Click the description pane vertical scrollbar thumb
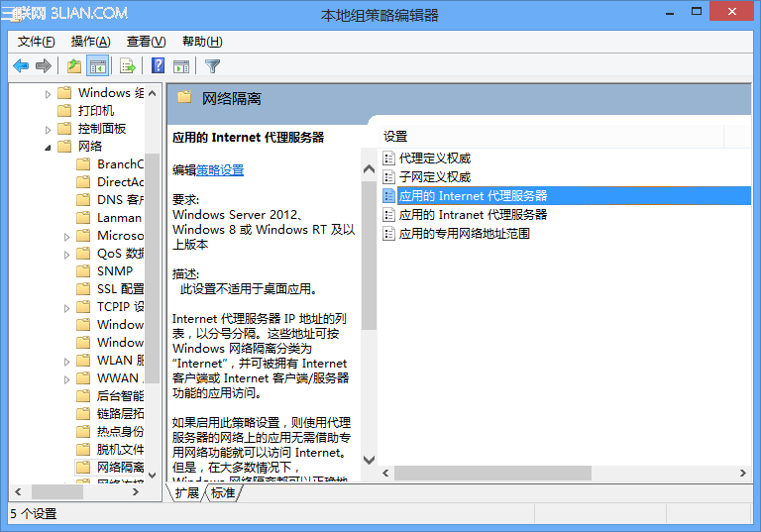The width and height of the screenshot is (761, 532). [x=369, y=256]
